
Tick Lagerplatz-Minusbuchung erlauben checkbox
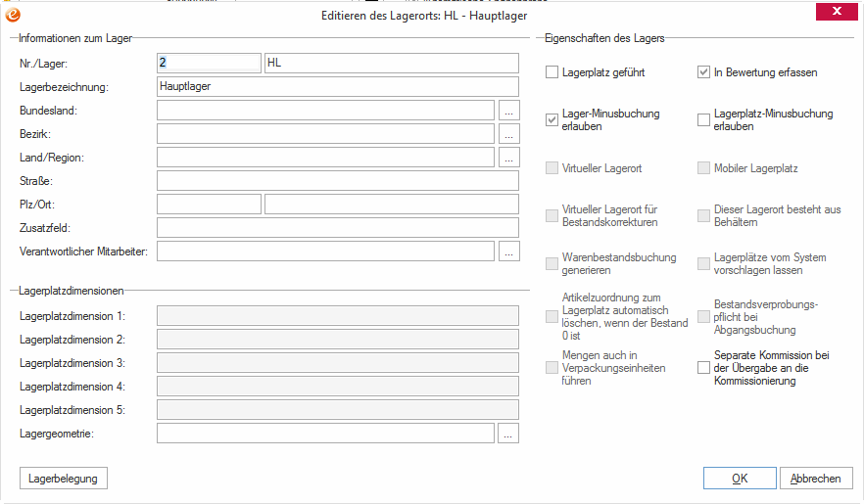click(x=703, y=119)
